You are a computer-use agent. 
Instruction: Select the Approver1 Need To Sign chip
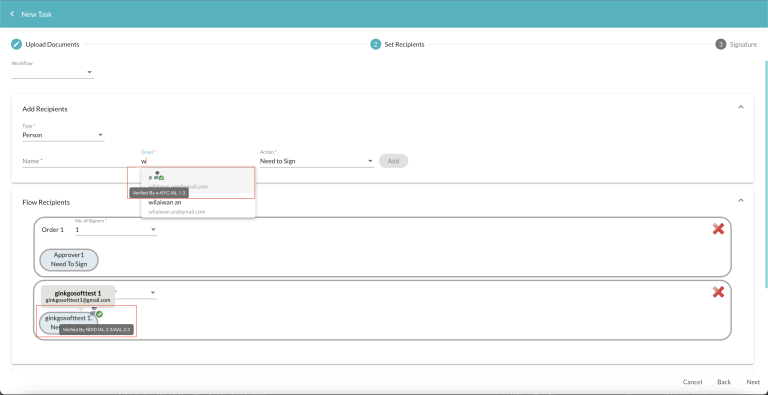(x=69, y=260)
